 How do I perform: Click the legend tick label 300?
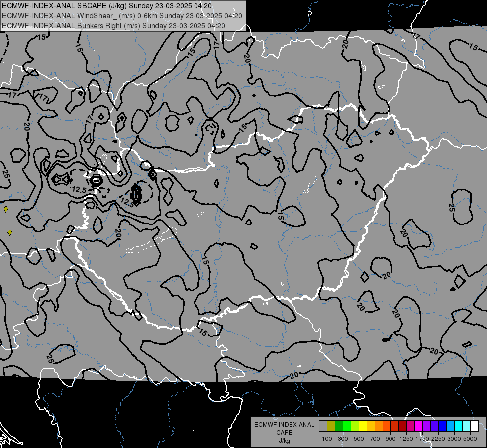[x=343, y=439]
